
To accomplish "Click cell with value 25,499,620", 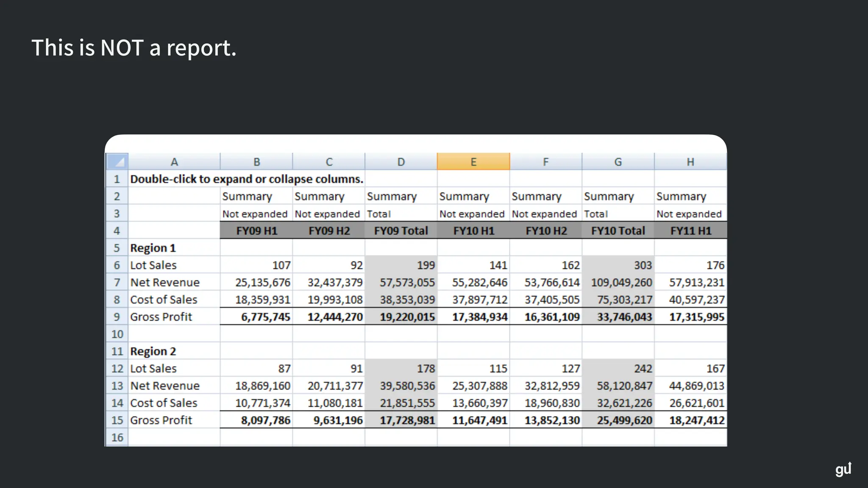I will 618,420.
